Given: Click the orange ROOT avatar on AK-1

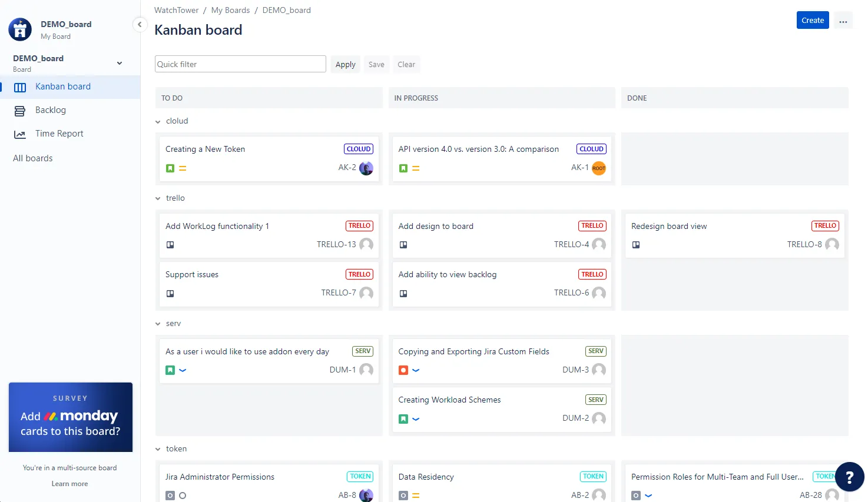Looking at the screenshot, I should point(599,168).
